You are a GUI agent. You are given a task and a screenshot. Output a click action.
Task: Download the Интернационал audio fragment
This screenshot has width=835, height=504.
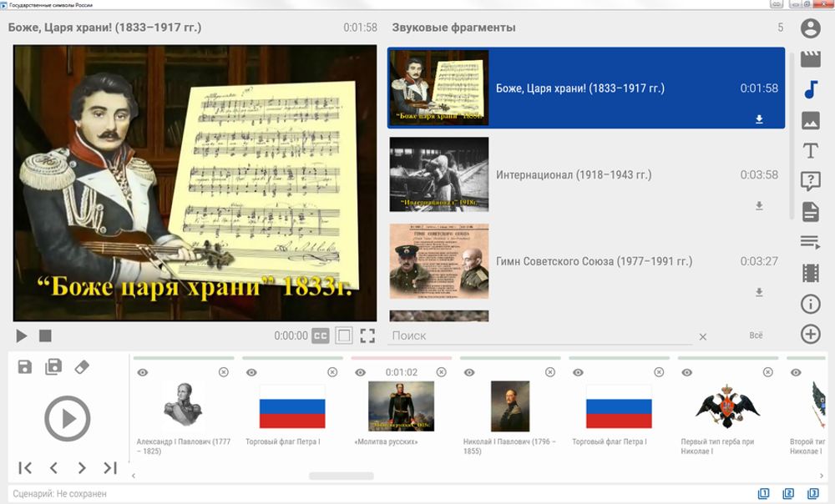[x=759, y=206]
